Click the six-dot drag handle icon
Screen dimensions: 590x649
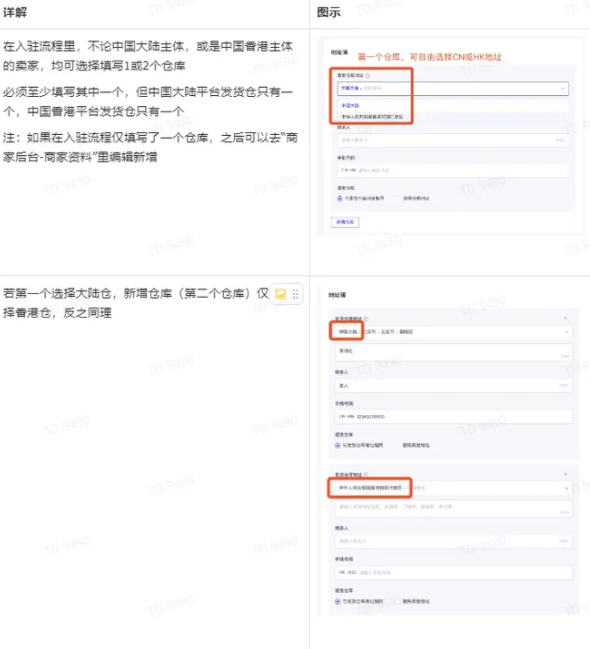coord(295,294)
